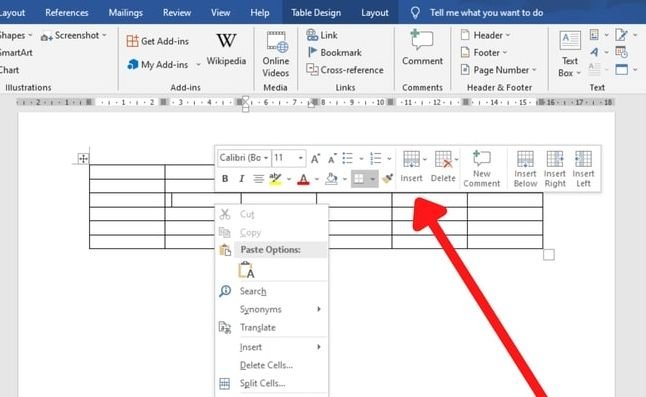Viewport: 646px width, 397px height.
Task: Open the font name dropdown
Action: coord(266,158)
